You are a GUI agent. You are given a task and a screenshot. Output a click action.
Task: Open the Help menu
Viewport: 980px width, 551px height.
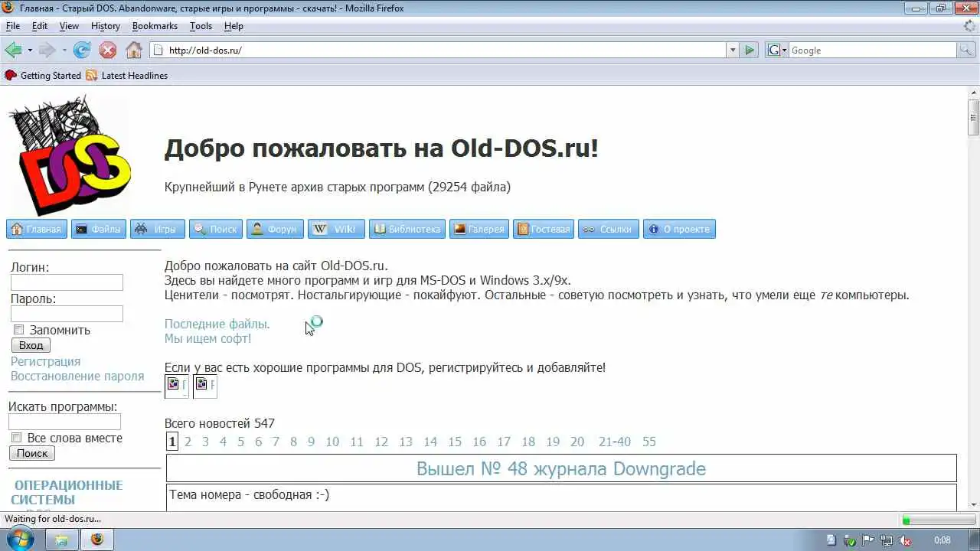(234, 26)
